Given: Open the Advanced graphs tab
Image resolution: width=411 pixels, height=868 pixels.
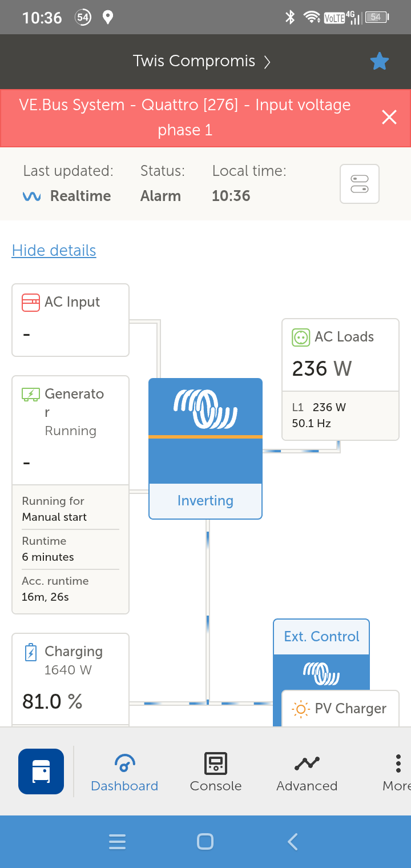Looking at the screenshot, I should (307, 772).
